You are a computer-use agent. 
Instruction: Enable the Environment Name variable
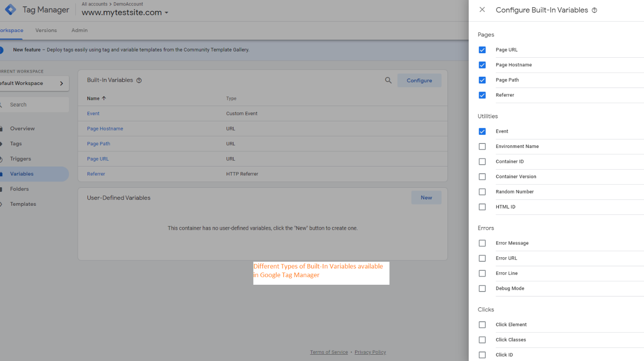[x=482, y=147]
